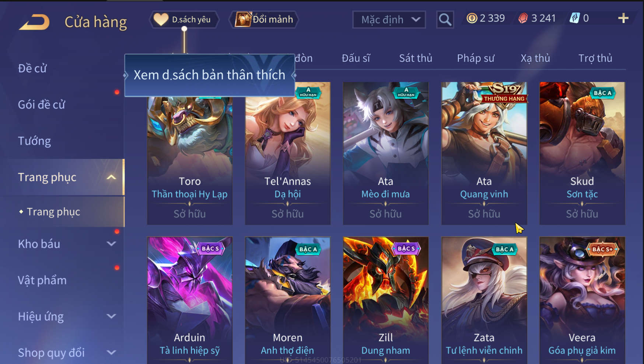644x364 pixels.
Task: Click the red ruby currency icon
Action: pyautogui.click(x=523, y=18)
